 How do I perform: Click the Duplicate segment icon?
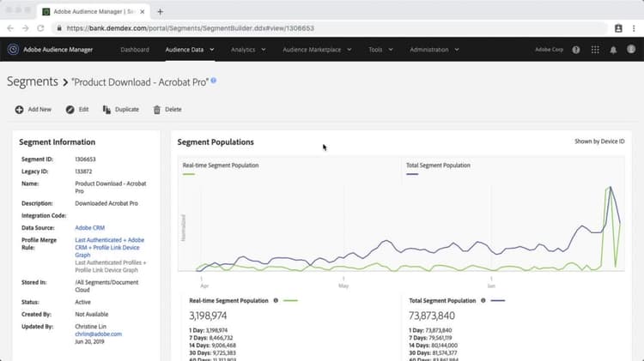pyautogui.click(x=106, y=110)
